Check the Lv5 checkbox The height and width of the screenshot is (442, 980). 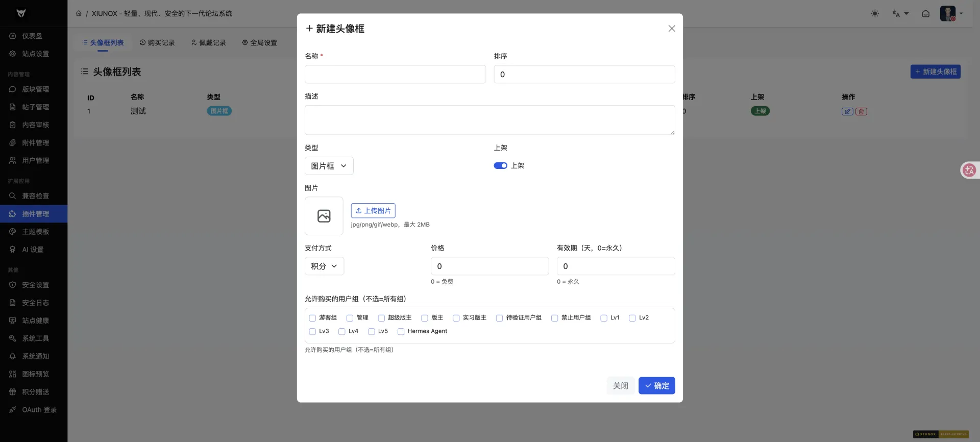point(372,332)
